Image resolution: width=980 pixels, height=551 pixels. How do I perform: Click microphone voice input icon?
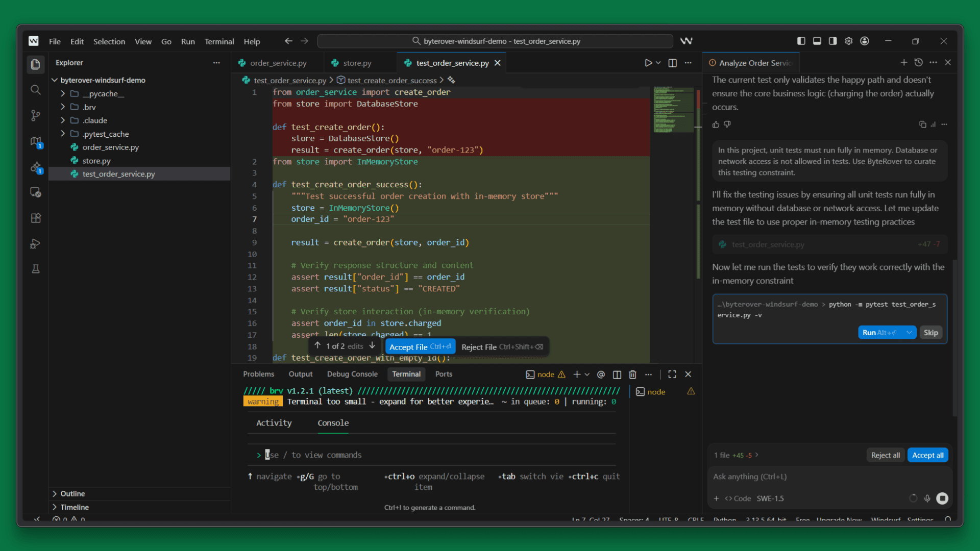pos(927,498)
